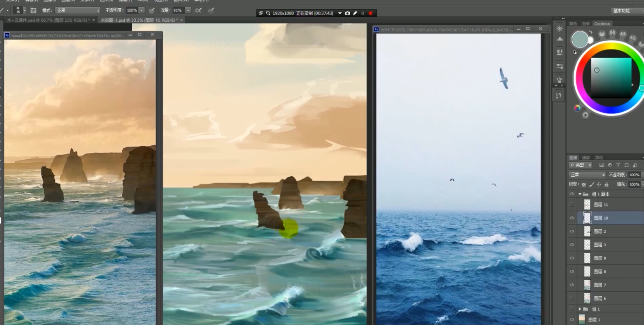Image resolution: width=644 pixels, height=325 pixels.
Task: Click inside the saturation-brightness square
Action: click(x=611, y=78)
